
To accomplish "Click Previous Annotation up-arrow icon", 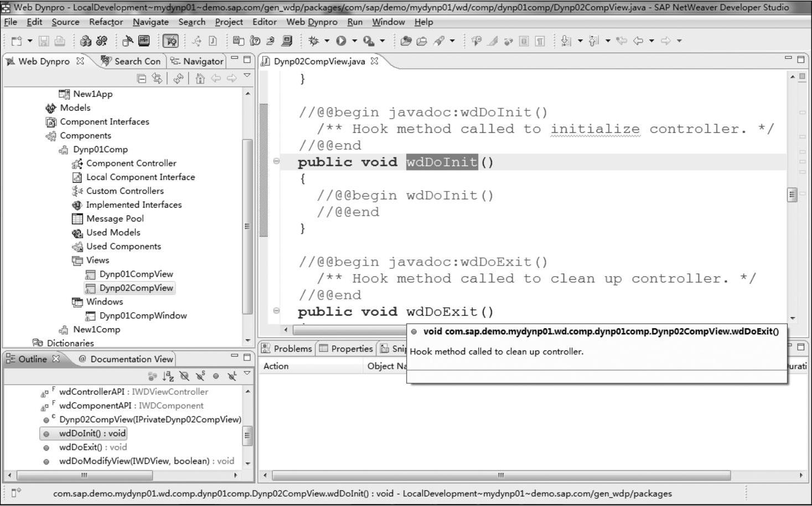I will pyautogui.click(x=593, y=41).
